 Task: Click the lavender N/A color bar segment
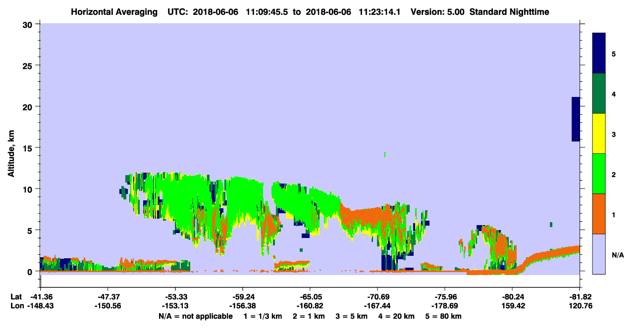pyautogui.click(x=599, y=254)
